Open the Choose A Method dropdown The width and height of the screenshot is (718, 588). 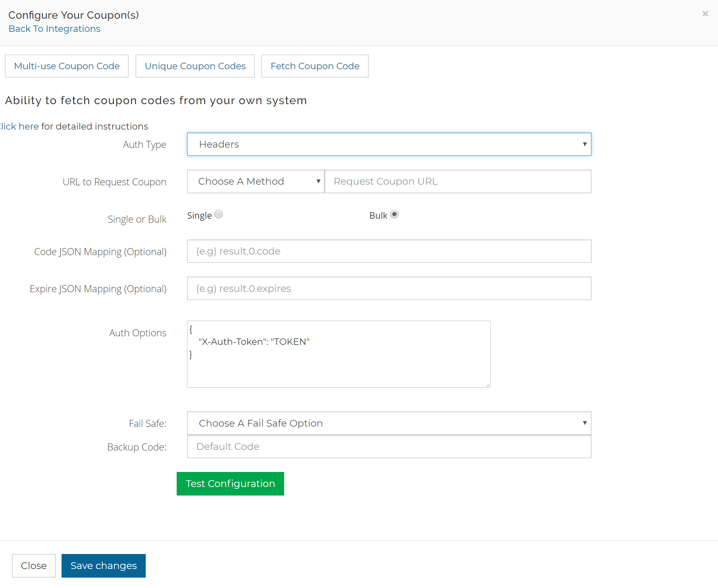(256, 181)
